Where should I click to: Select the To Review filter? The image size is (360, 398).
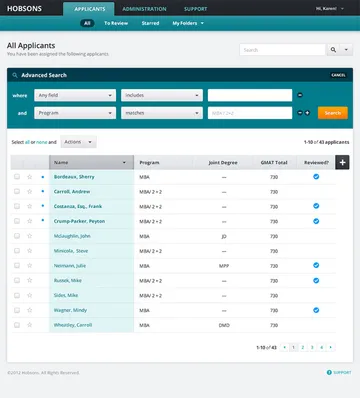click(116, 23)
